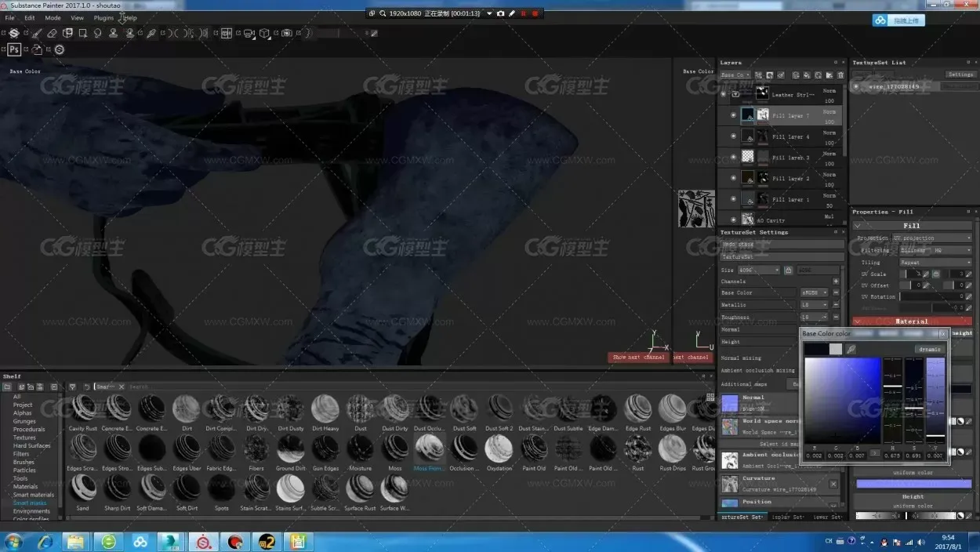The width and height of the screenshot is (980, 552).
Task: Click the dynamic button in color popup
Action: 929,350
